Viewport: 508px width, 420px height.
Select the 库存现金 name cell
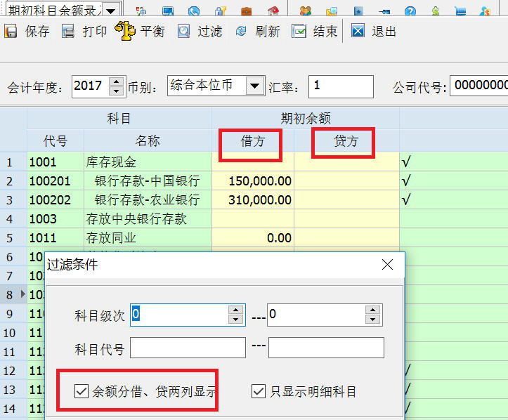pos(148,162)
